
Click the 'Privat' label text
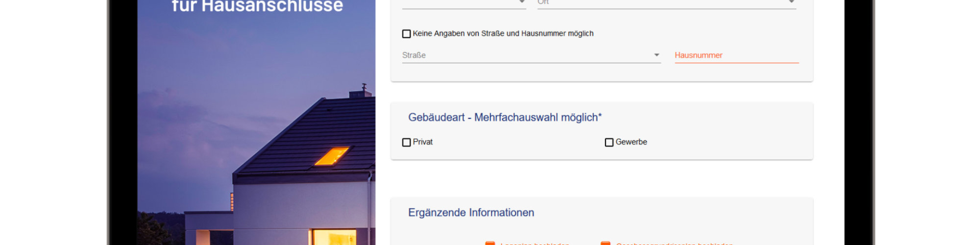click(x=423, y=142)
